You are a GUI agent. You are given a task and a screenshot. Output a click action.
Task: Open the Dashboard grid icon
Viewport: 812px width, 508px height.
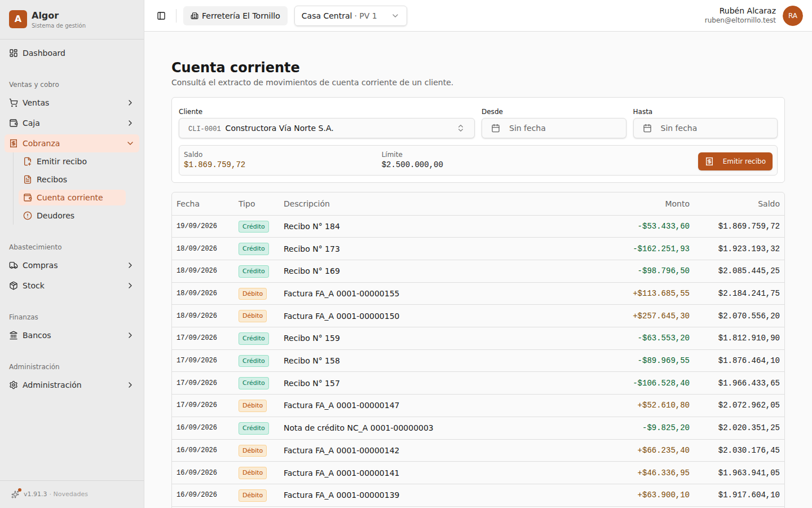[14, 53]
